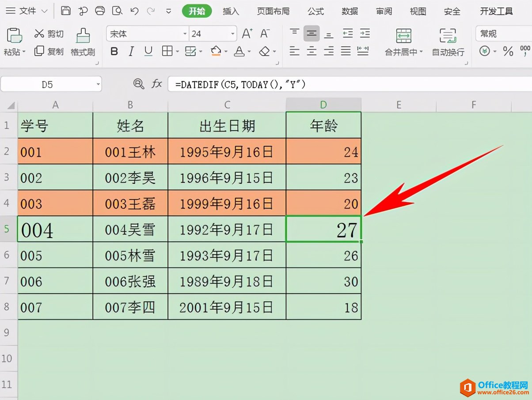Switch to the 审阅 ribbon tab
The width and height of the screenshot is (532, 400).
pos(384,11)
